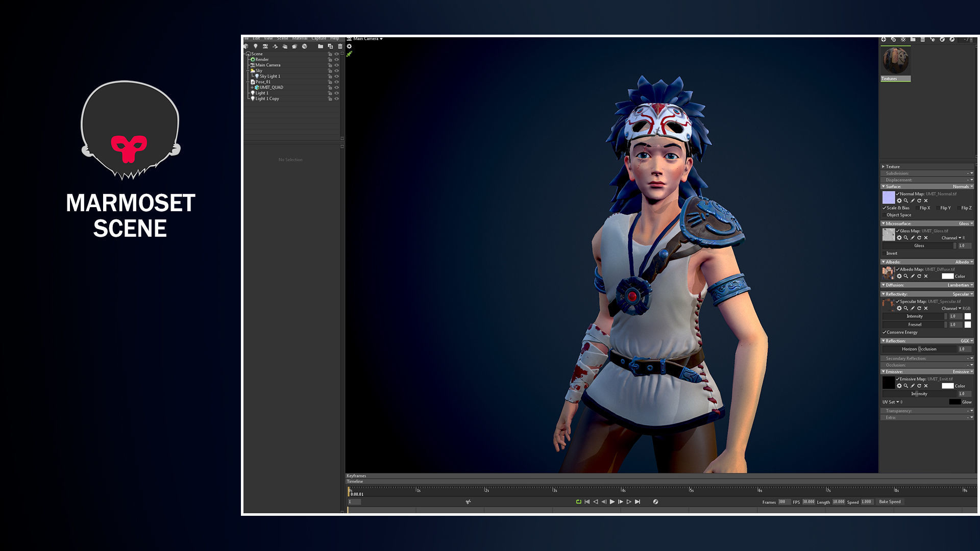
Task: Uncheck Conserve Energy option
Action: (x=885, y=333)
